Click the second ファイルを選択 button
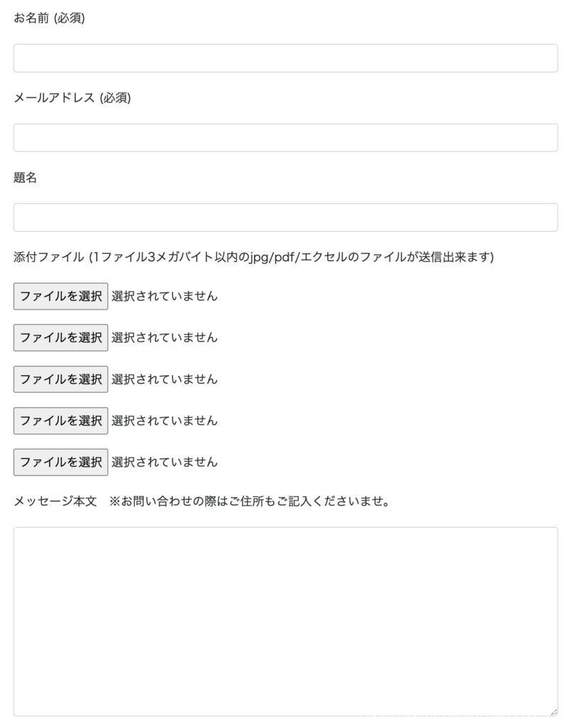573x728 pixels. tap(60, 338)
